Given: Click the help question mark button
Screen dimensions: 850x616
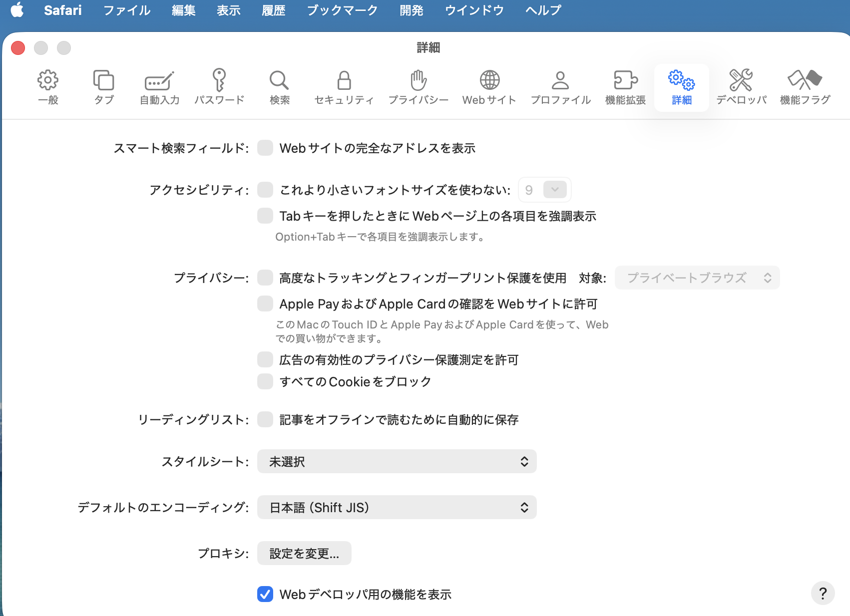Looking at the screenshot, I should (x=823, y=594).
